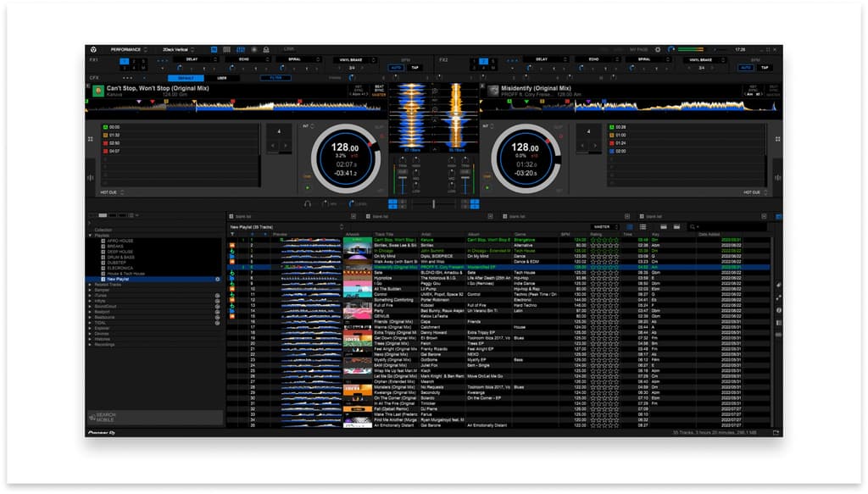Click the FX2 TAP button
The width and height of the screenshot is (868, 494).
(x=765, y=68)
